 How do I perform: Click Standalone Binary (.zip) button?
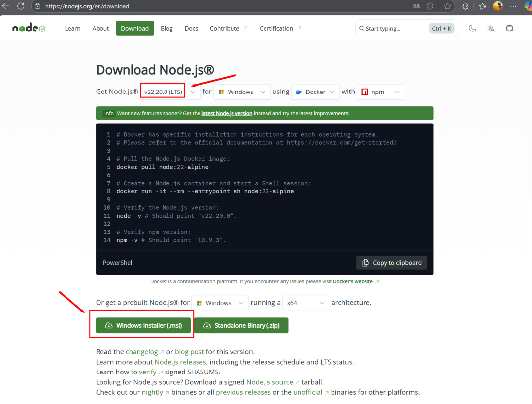click(241, 325)
